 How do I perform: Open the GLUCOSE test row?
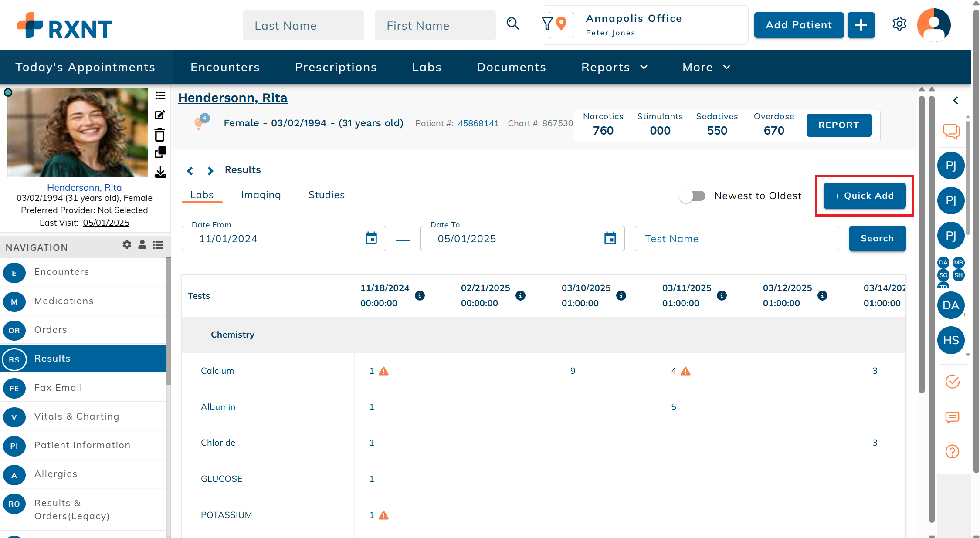pyautogui.click(x=543, y=479)
